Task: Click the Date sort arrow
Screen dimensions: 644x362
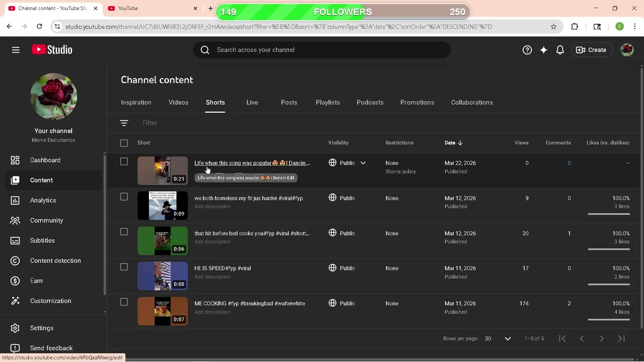Action: [460, 143]
